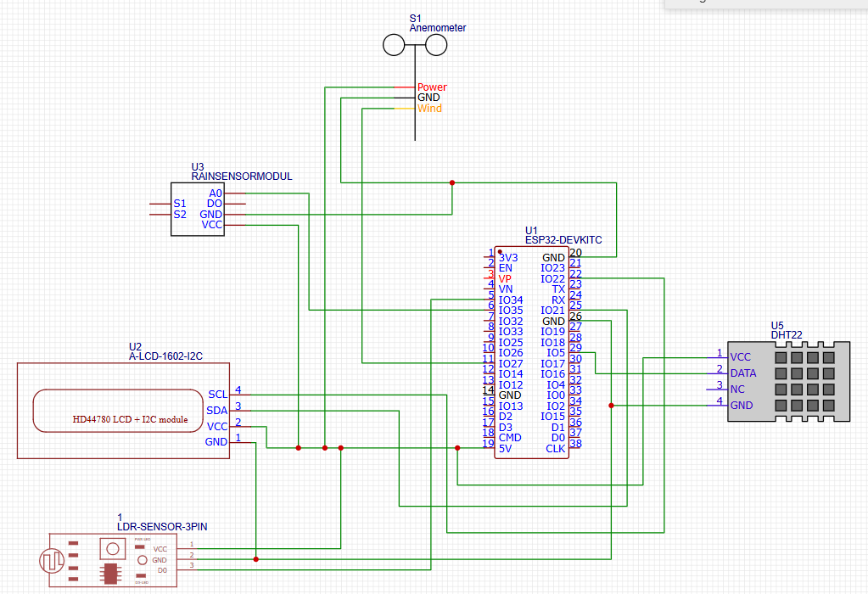The height and width of the screenshot is (594, 868).
Task: Click the IO34 pin on ESP32
Action: pos(511,300)
